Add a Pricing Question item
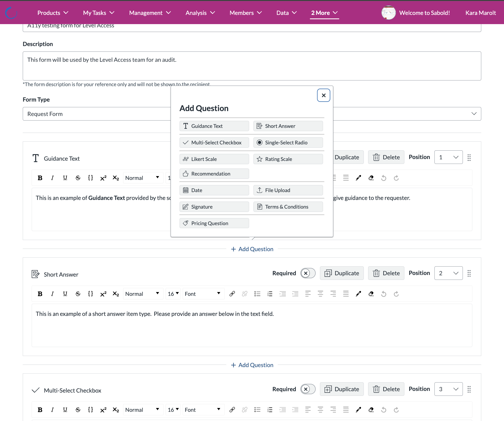This screenshot has height=421, width=504. click(x=214, y=223)
